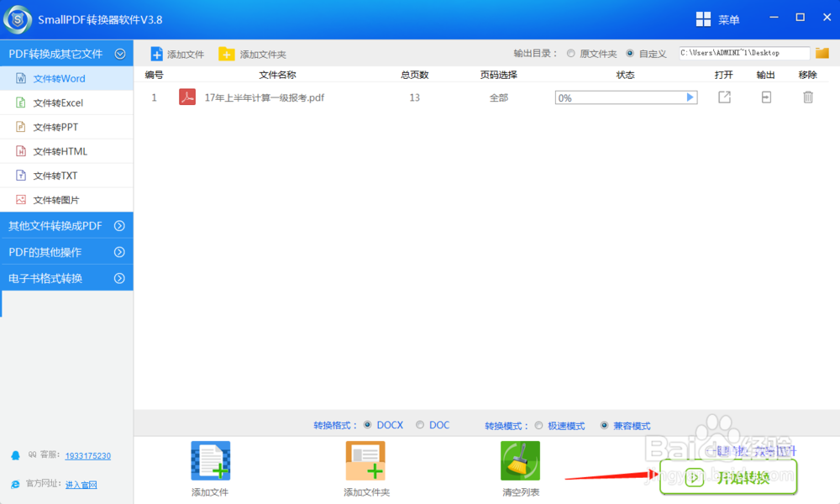Click the 进入官网 link
This screenshot has width=840, height=504.
coord(81,485)
